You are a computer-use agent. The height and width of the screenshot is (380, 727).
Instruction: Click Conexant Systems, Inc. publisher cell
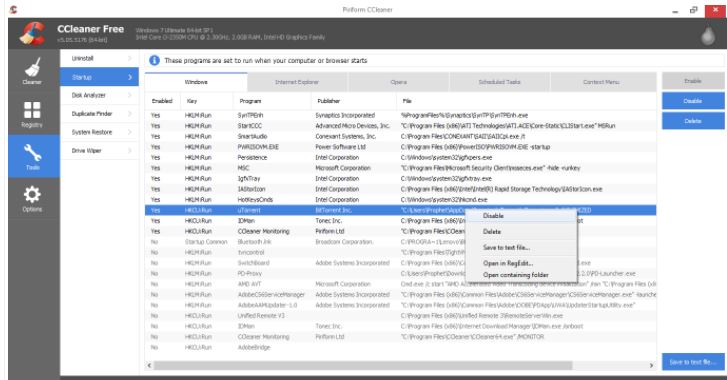click(x=346, y=137)
